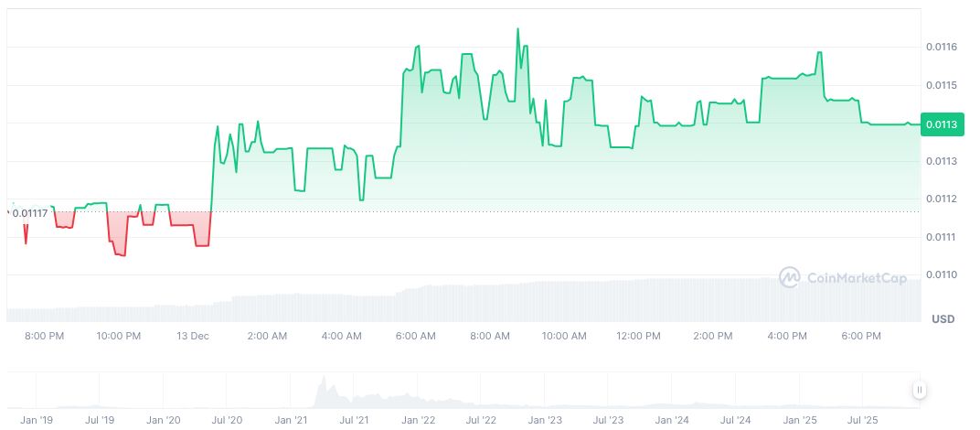This screenshot has height=430, width=980.
Task: Click the 12:00 PM time axis label
Action: click(637, 336)
